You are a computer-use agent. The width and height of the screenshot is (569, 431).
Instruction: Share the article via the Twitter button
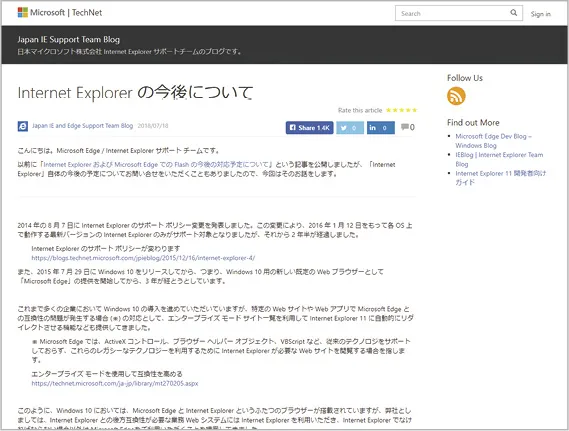[x=350, y=128]
